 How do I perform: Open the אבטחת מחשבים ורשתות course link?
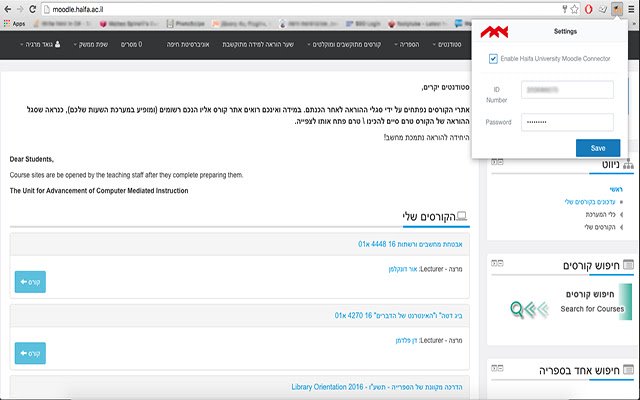(410, 244)
